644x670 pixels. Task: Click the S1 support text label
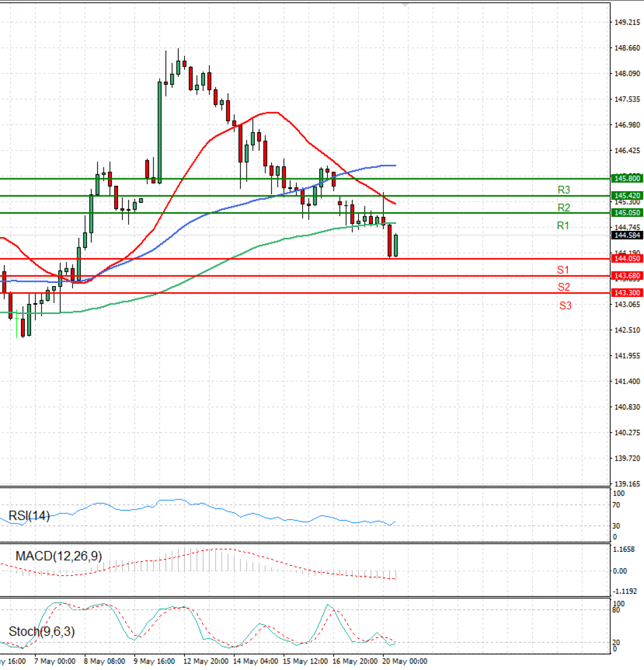click(x=562, y=270)
